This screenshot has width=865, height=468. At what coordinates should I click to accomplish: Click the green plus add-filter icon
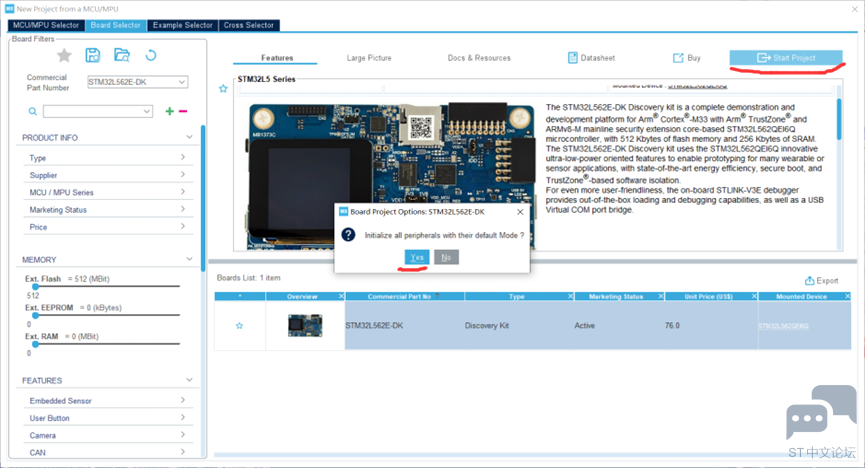(169, 111)
